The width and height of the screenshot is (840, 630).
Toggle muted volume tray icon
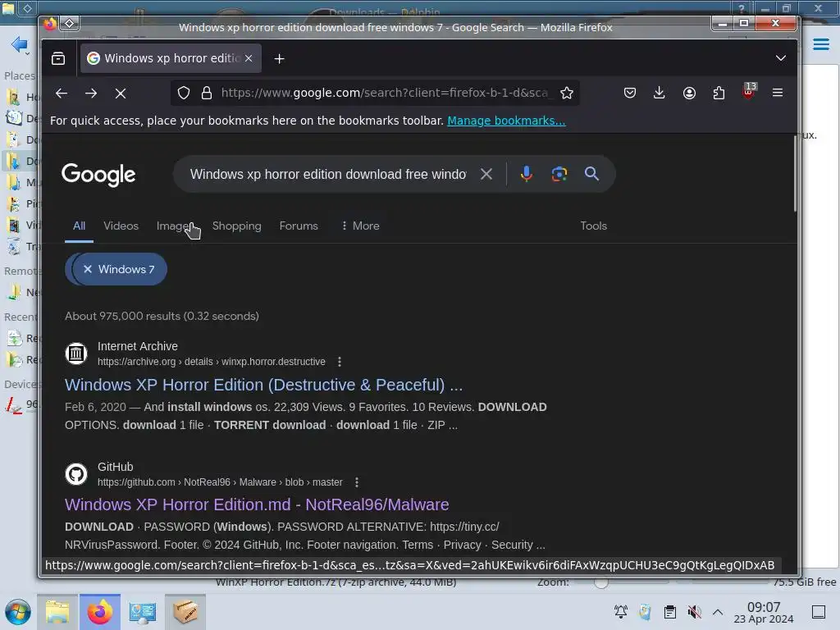coord(694,612)
